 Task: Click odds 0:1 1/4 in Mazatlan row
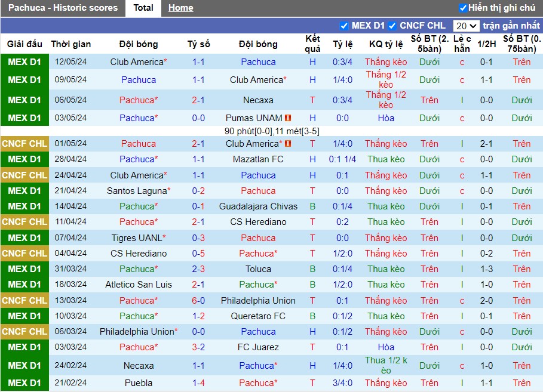tap(342, 159)
